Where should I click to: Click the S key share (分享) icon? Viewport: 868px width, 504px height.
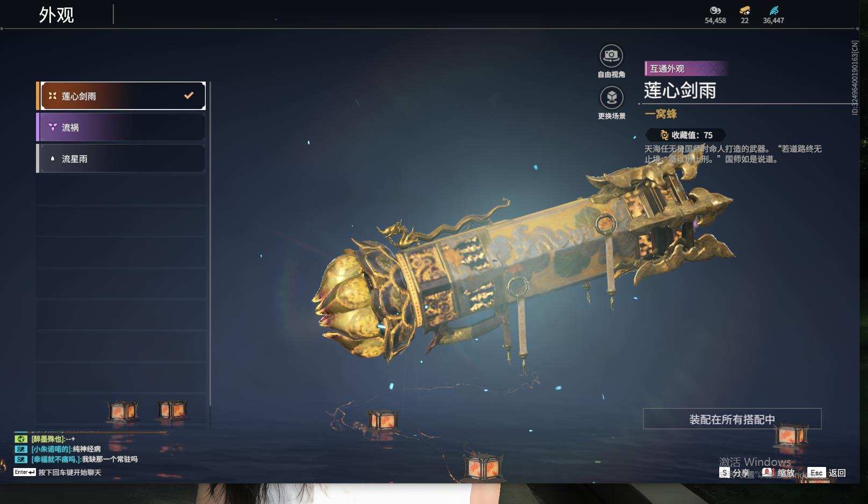point(725,472)
